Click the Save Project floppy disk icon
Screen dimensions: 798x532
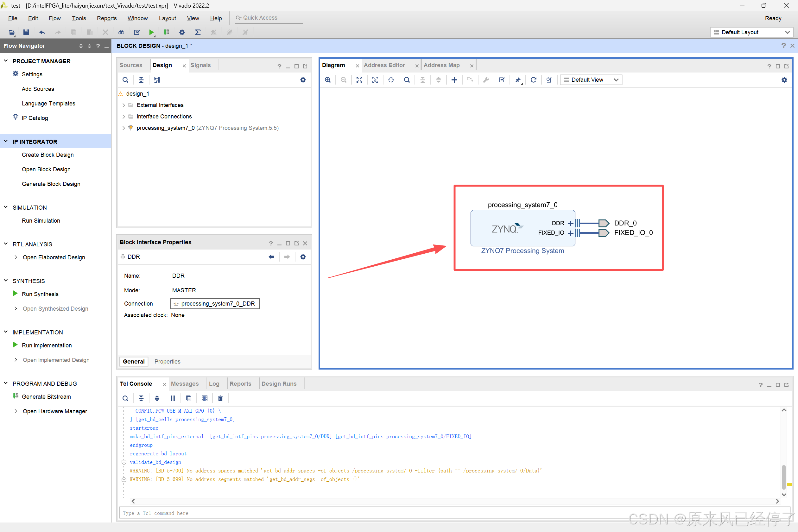(x=26, y=32)
